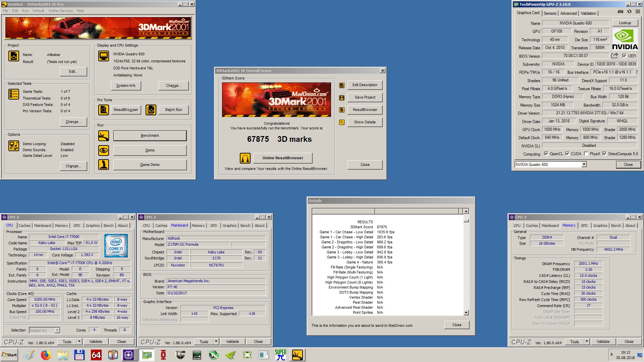Screen dimensions: 644x362
Task: Click the Demo eye icon
Action: 104,150
